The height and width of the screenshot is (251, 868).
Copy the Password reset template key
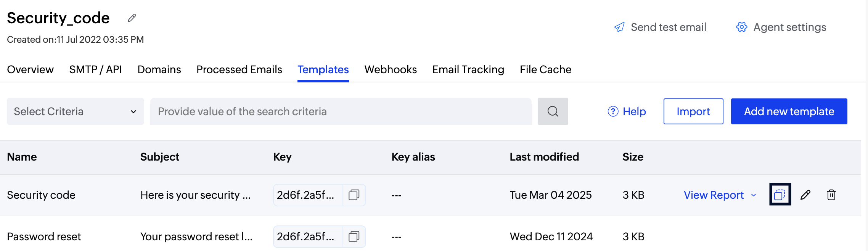pyautogui.click(x=354, y=237)
